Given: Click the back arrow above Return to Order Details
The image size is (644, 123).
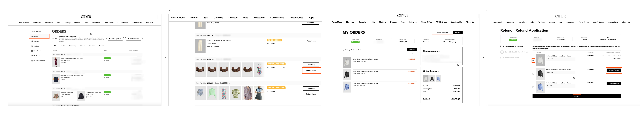Looking at the screenshot, I should (608, 37).
